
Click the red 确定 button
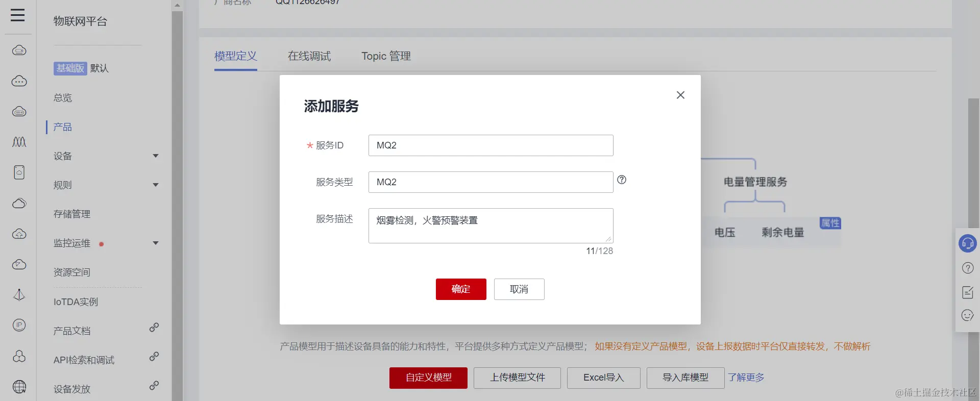461,289
